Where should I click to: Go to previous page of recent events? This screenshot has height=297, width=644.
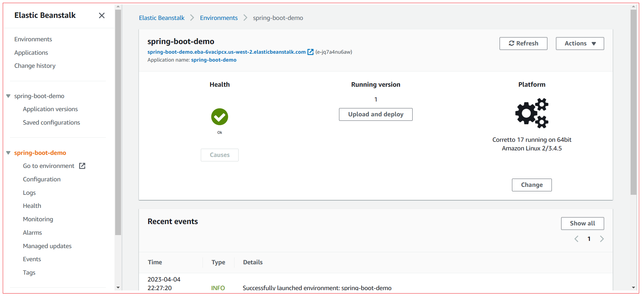point(577,239)
